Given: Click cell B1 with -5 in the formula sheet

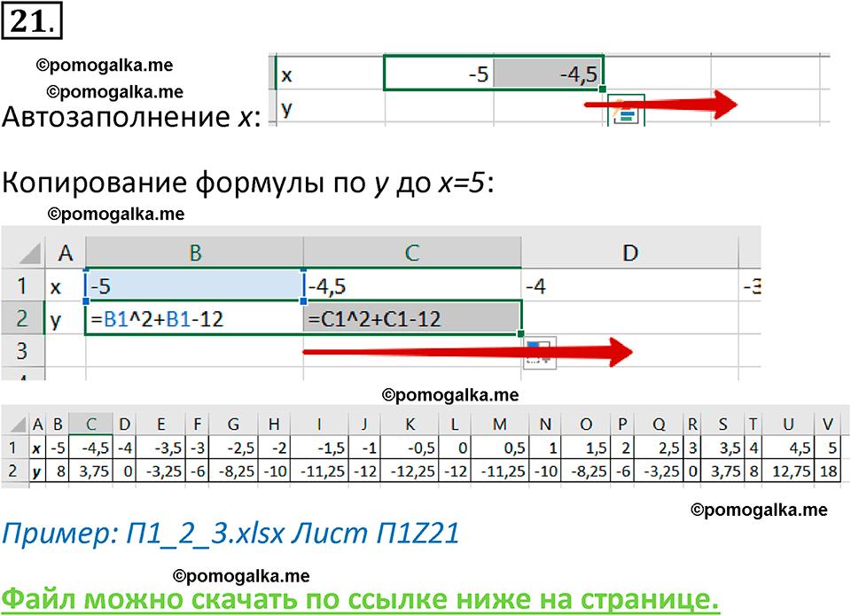Looking at the screenshot, I should [x=194, y=285].
